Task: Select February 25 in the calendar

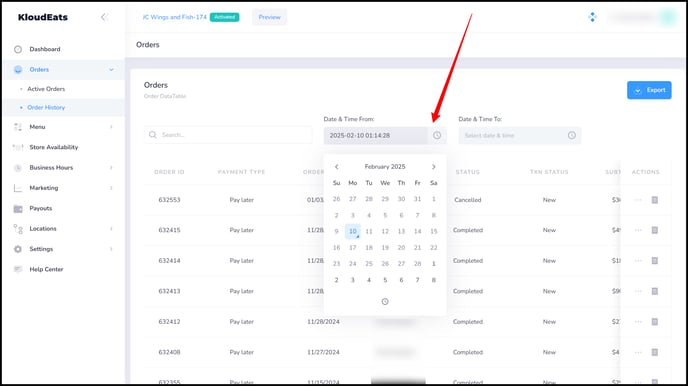Action: pos(369,264)
